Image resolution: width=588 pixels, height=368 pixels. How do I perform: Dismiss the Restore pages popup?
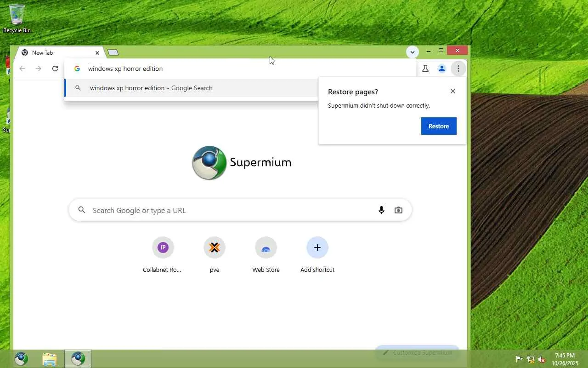pyautogui.click(x=453, y=91)
